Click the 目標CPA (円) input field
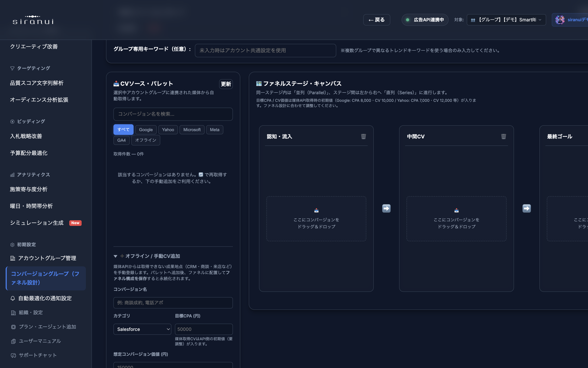588x368 pixels. click(204, 329)
